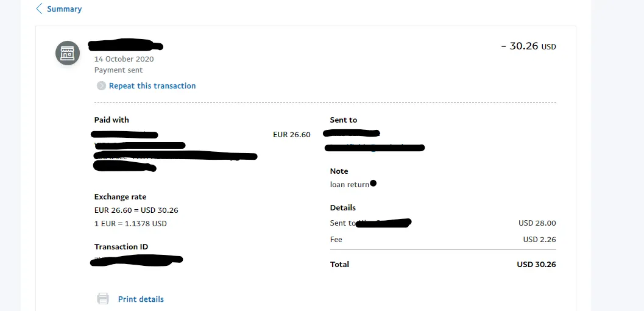The width and height of the screenshot is (644, 311).
Task: Go back to the Summary page
Action: click(x=64, y=9)
